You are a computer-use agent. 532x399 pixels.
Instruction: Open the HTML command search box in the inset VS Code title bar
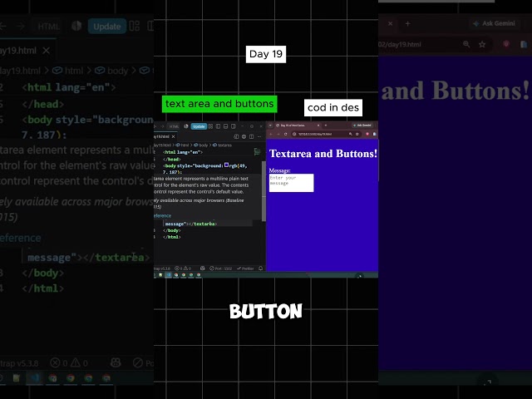(x=174, y=126)
